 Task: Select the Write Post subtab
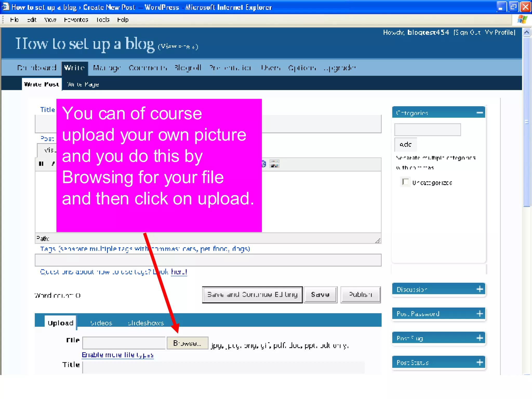tap(42, 84)
